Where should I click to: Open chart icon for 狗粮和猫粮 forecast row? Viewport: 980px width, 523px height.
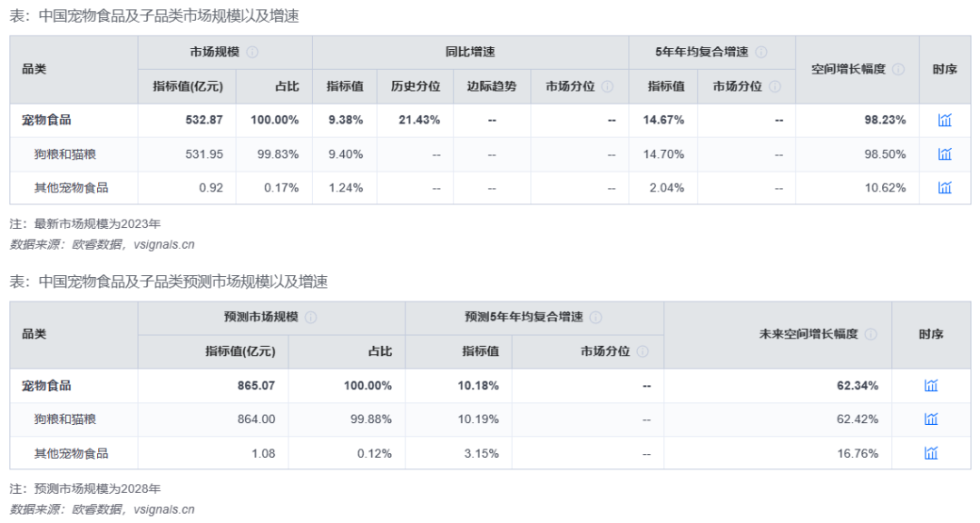(x=931, y=419)
